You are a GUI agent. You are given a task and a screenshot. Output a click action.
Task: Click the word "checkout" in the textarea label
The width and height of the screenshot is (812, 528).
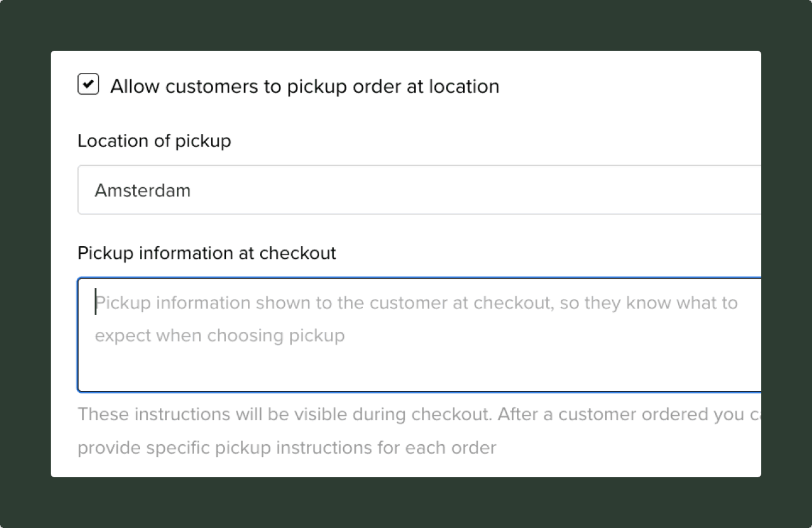(x=298, y=253)
